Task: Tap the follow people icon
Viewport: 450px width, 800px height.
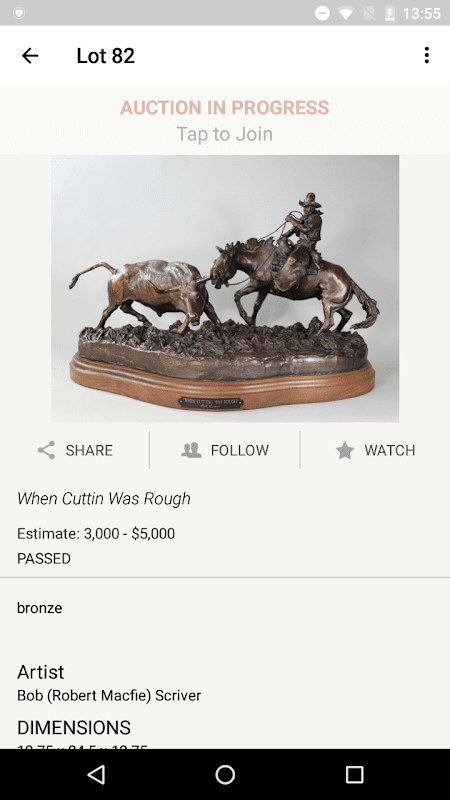Action: 191,450
